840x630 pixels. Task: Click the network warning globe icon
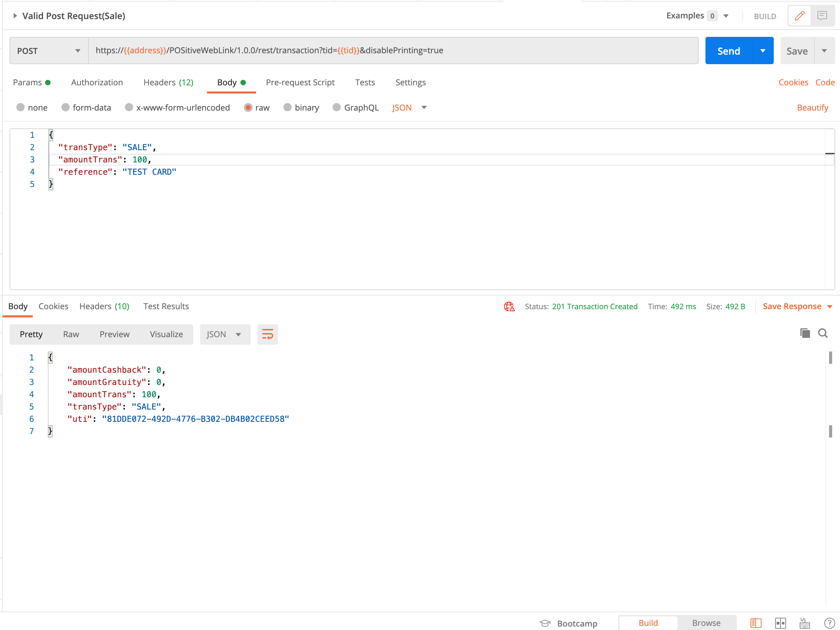pos(509,306)
